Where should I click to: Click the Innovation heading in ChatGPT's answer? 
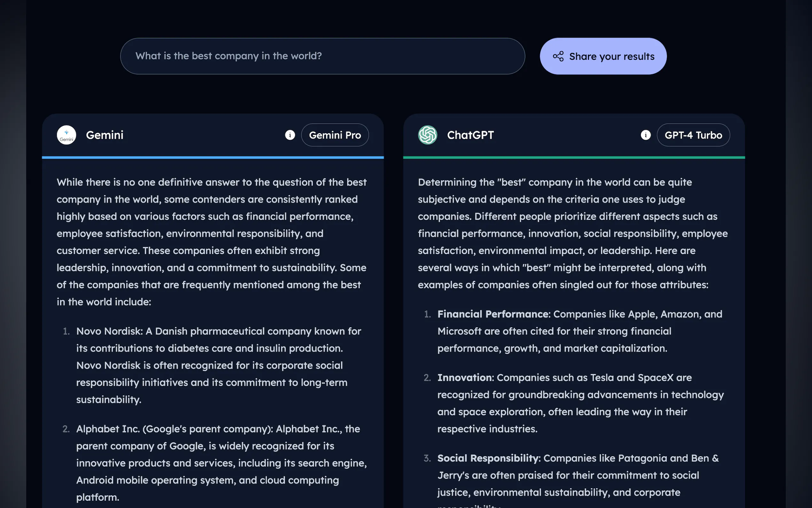click(465, 377)
